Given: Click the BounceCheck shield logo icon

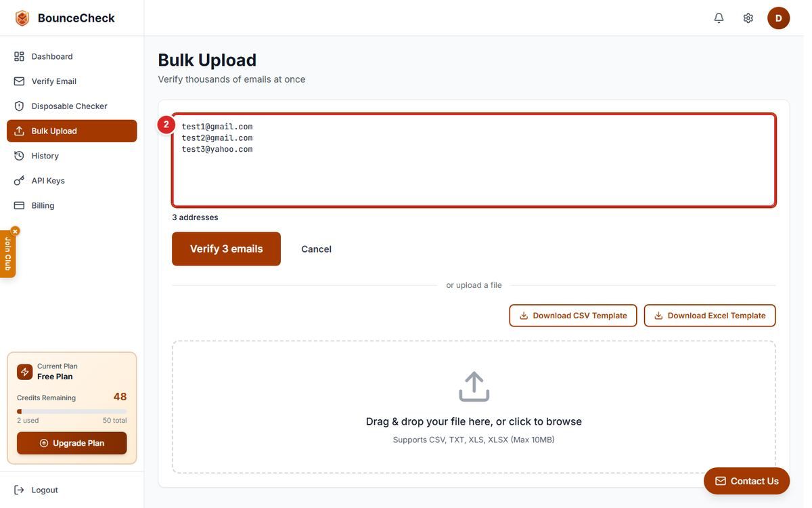Looking at the screenshot, I should point(22,18).
